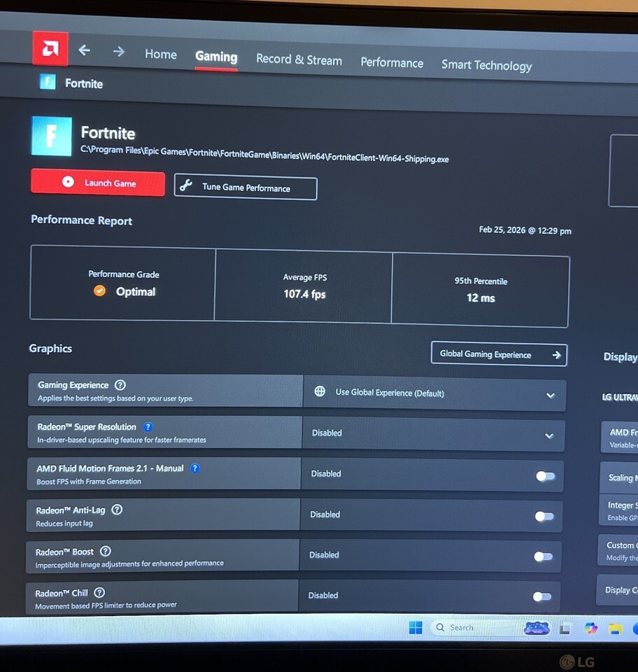Show Radeon Anti-Lag help icon

click(117, 510)
